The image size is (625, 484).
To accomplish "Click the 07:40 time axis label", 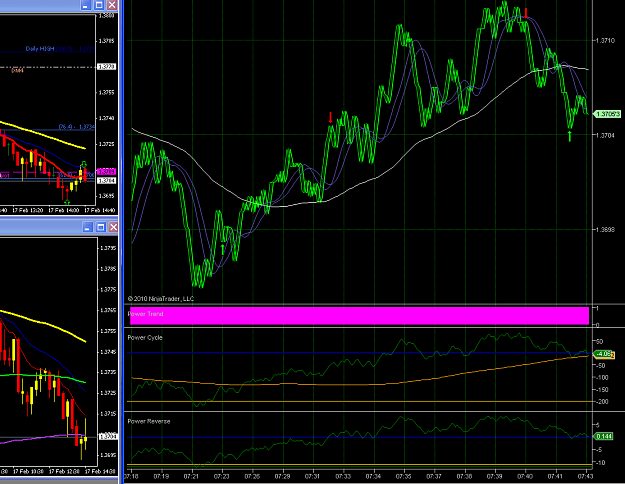I will (525, 476).
